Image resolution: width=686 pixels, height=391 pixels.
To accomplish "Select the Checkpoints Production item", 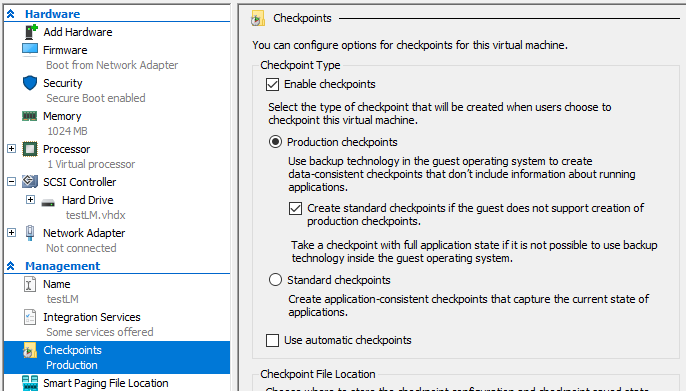I will [x=117, y=357].
